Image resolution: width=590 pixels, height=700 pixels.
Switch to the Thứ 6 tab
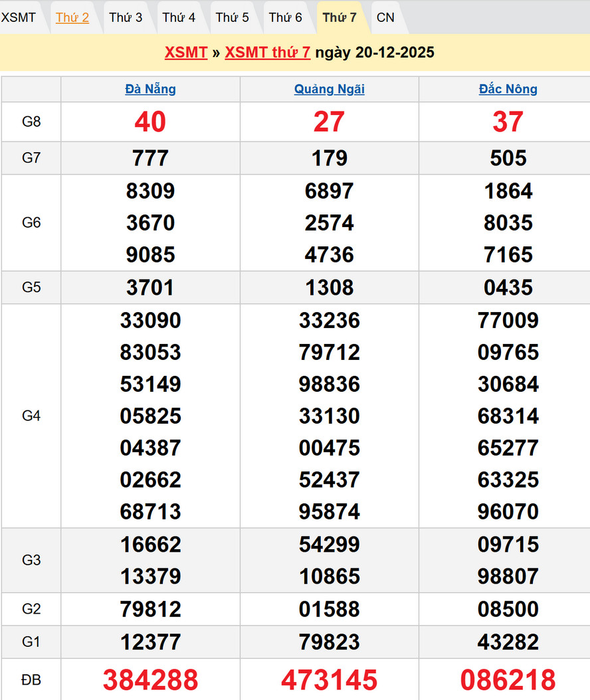285,17
